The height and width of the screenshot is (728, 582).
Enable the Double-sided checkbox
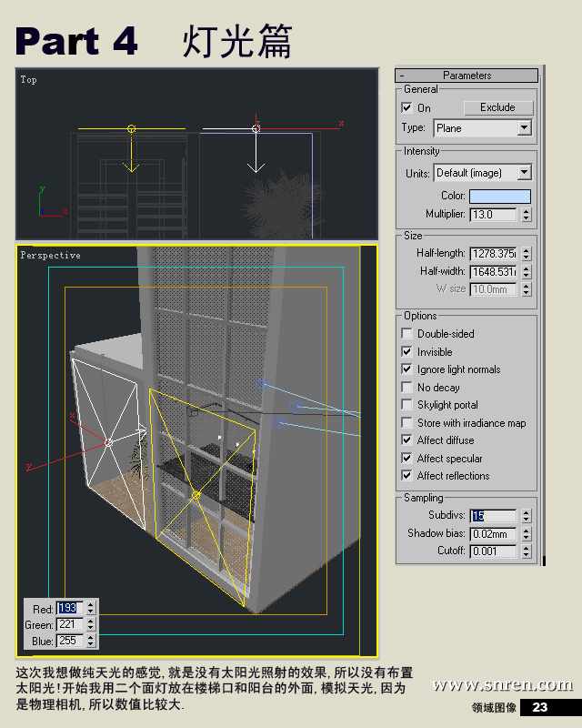407,334
